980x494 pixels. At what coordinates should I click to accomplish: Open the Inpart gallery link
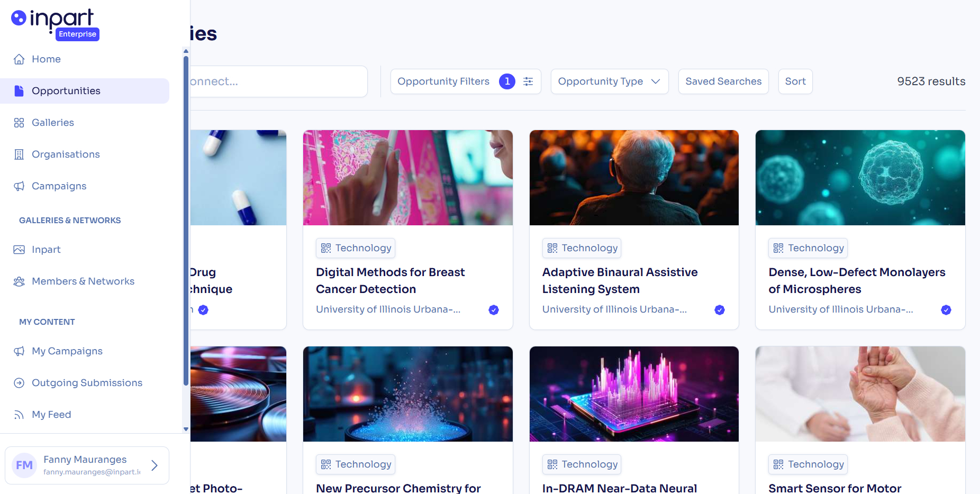click(85, 250)
